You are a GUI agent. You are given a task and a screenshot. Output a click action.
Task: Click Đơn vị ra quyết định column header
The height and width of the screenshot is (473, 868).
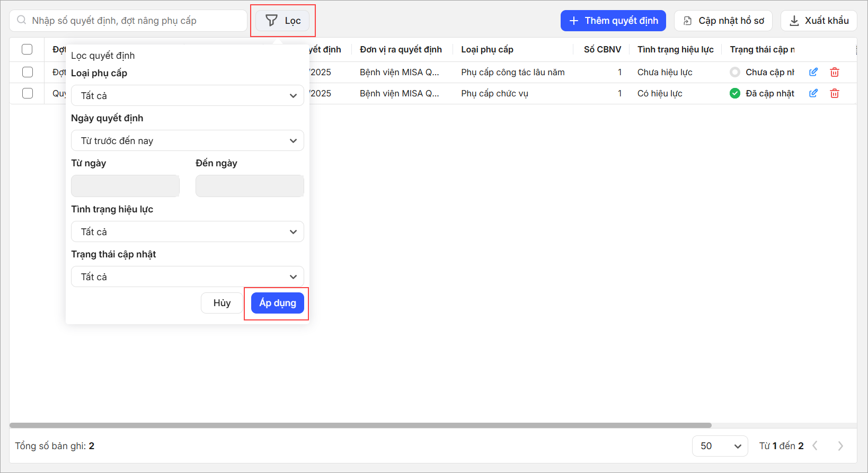pos(401,49)
